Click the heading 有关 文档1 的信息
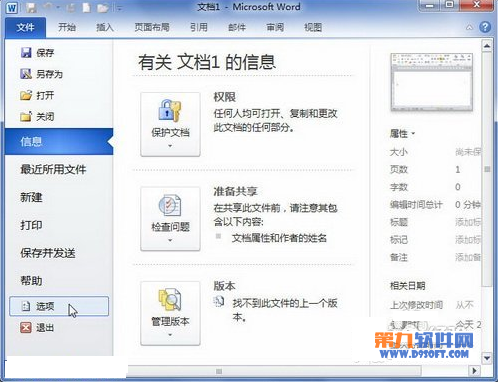 pos(207,62)
